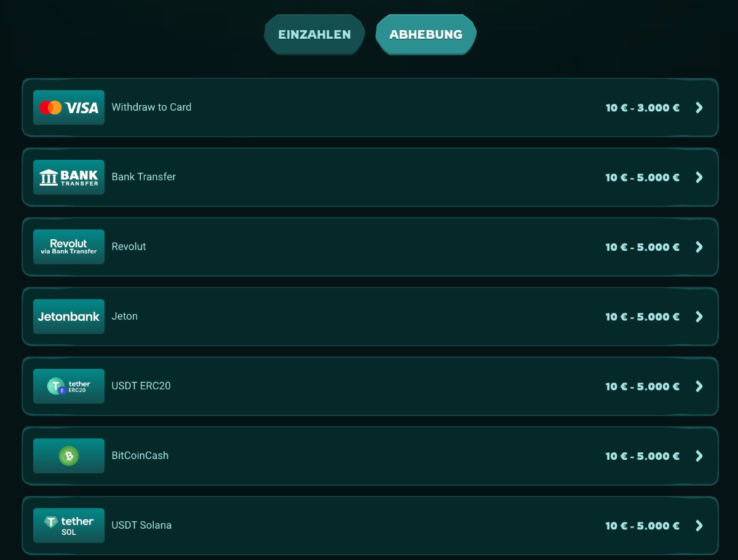Click the USDT Solana row chevron
The image size is (738, 560).
tap(699, 526)
